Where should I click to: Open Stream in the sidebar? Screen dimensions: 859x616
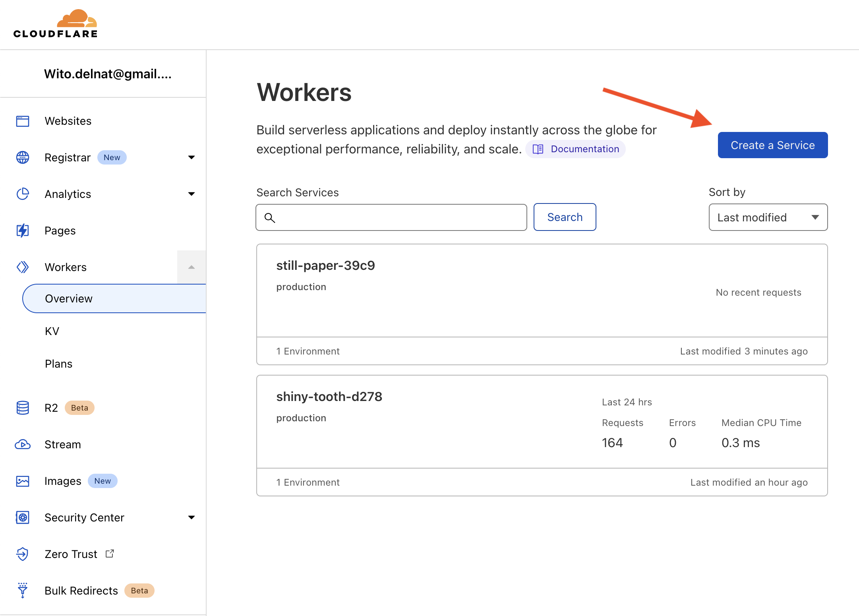click(x=63, y=444)
